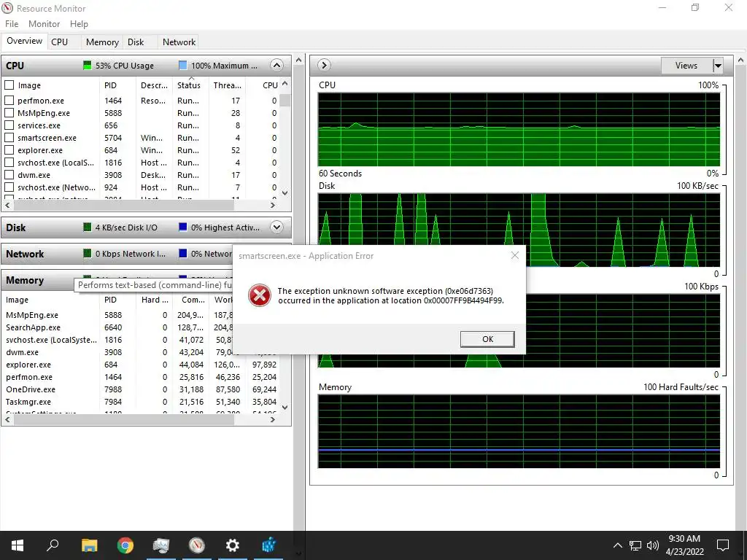Click the green Network I/O indicator square
Image resolution: width=747 pixels, height=560 pixels.
pos(88,253)
